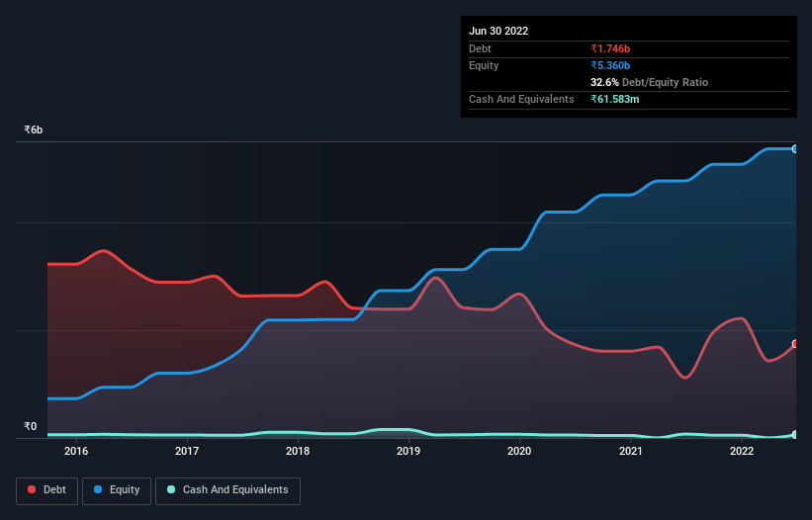This screenshot has height=520, width=812.
Task: Click the ₹5.360b equity value
Action: pyautogui.click(x=610, y=65)
